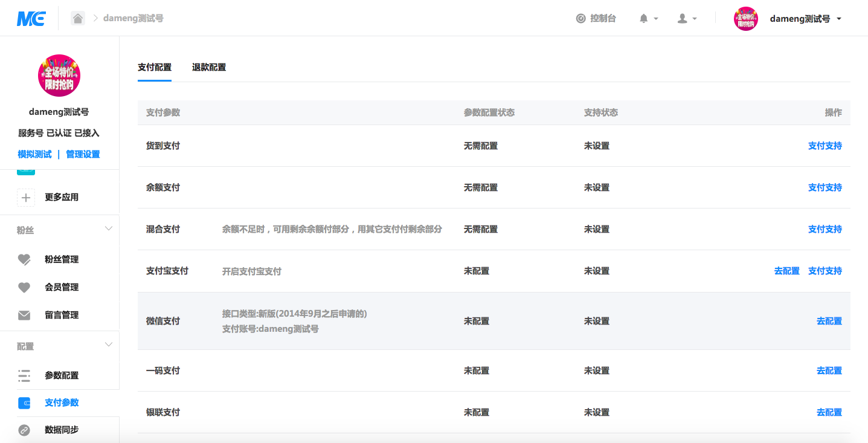Open the 控制台 console link

(x=603, y=19)
